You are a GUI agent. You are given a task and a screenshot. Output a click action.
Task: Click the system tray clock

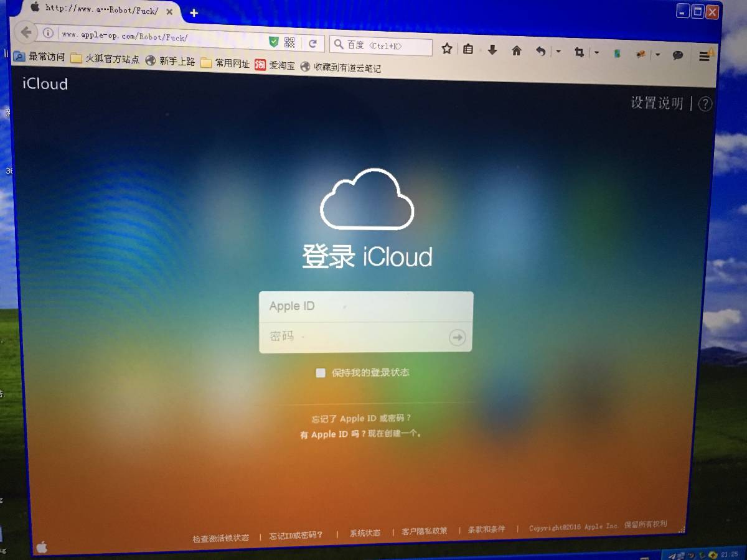[x=730, y=554]
